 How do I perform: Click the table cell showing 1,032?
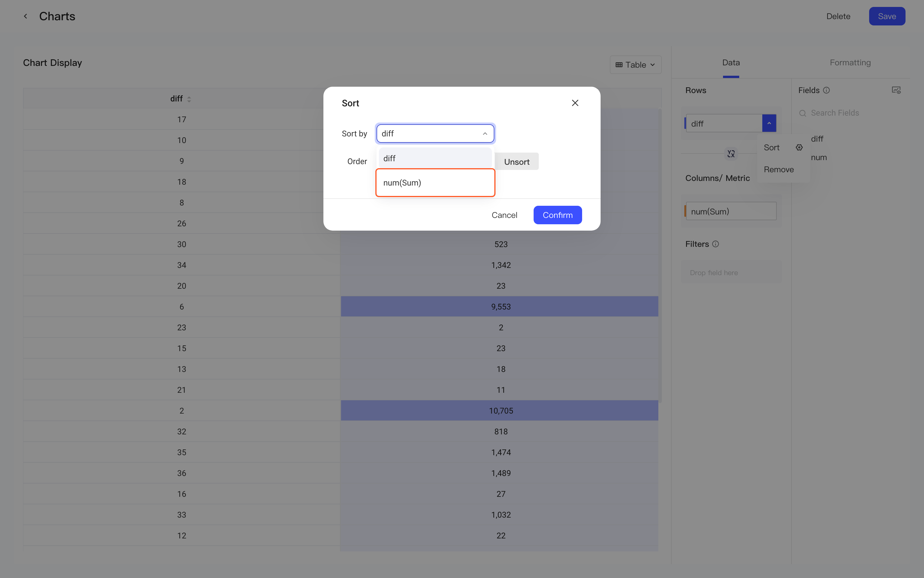[x=500, y=514]
